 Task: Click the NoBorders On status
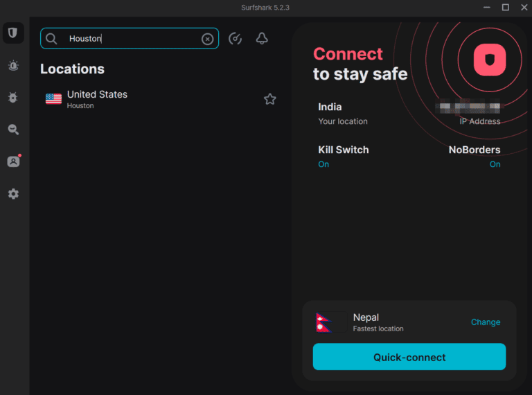point(495,164)
